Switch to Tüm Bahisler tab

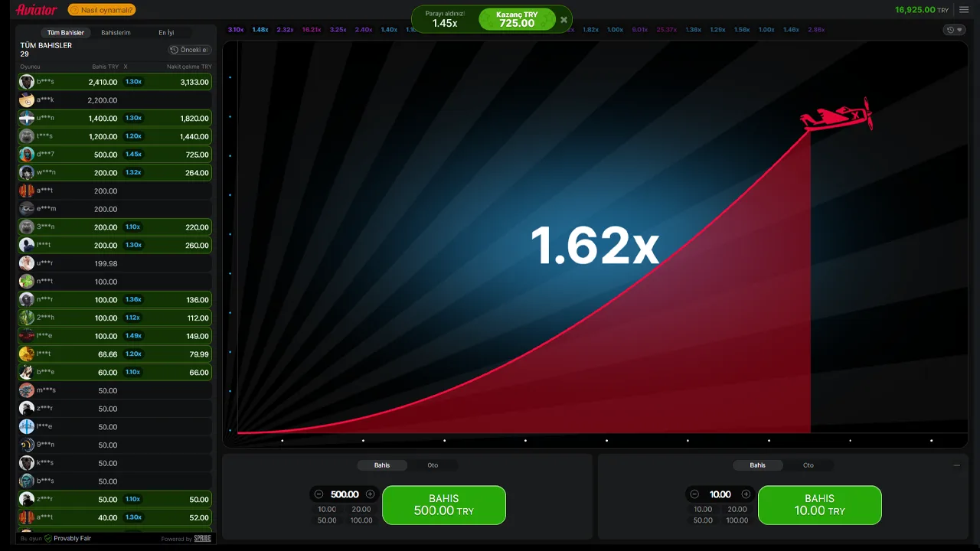66,33
